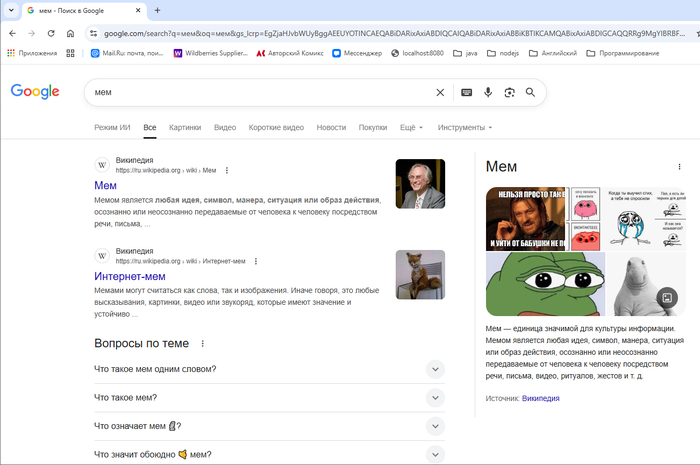Image resolution: width=700 pixels, height=465 pixels.
Task: Open knowledge panel 'Мем' options menu
Action: tap(679, 166)
